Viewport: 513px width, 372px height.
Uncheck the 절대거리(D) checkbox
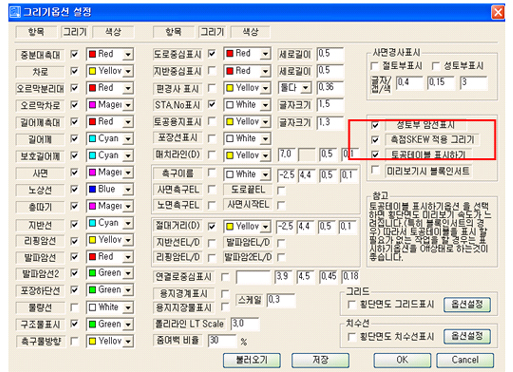click(212, 226)
